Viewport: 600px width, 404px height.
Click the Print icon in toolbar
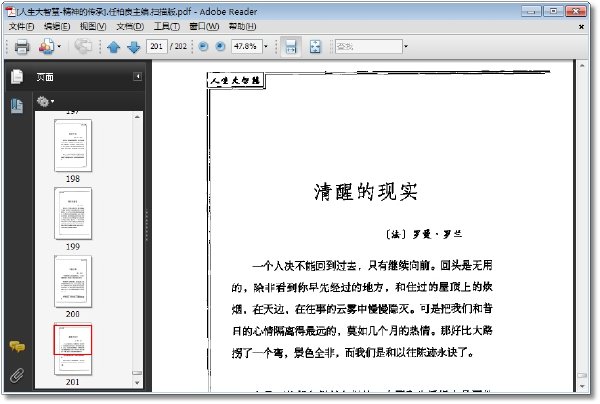pos(22,47)
